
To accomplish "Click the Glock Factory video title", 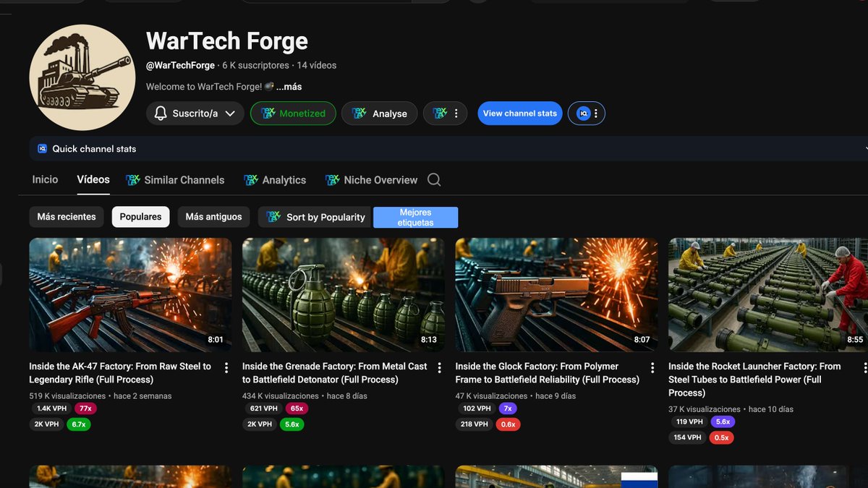I will click(x=548, y=373).
